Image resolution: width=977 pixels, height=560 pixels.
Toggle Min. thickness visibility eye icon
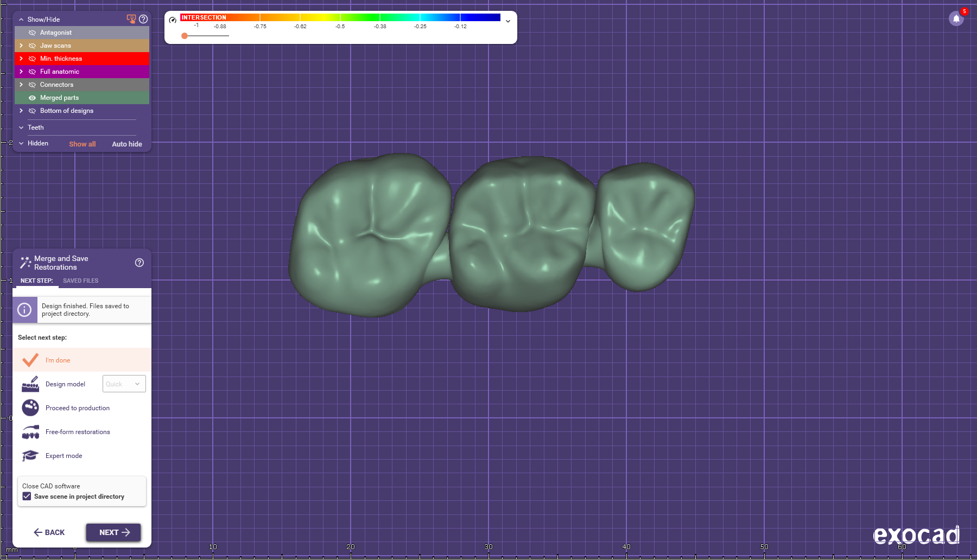point(32,59)
